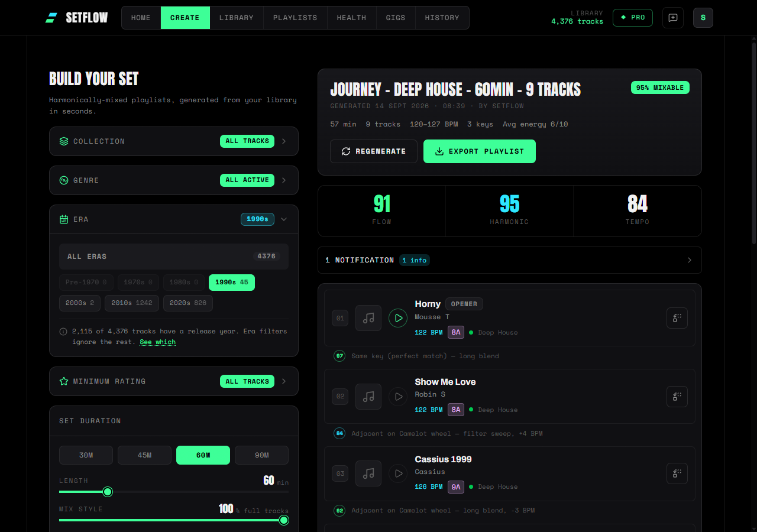Click the 97 transition score circle
The height and width of the screenshot is (532, 757).
pos(339,356)
